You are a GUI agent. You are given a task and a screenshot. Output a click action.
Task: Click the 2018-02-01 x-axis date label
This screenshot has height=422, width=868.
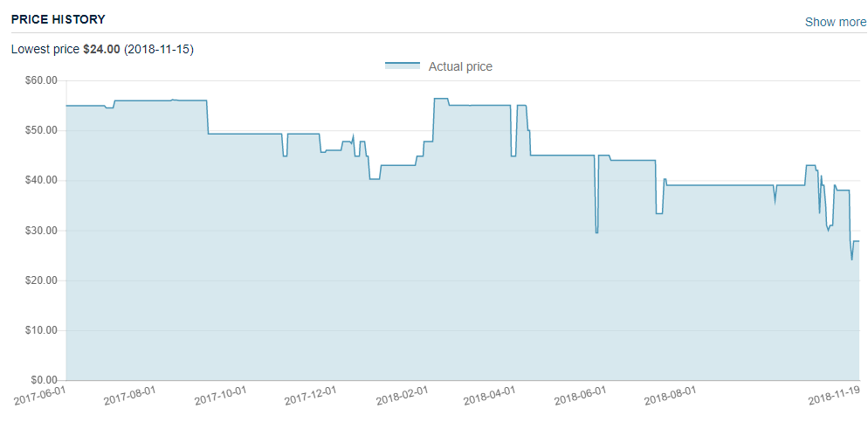[402, 396]
